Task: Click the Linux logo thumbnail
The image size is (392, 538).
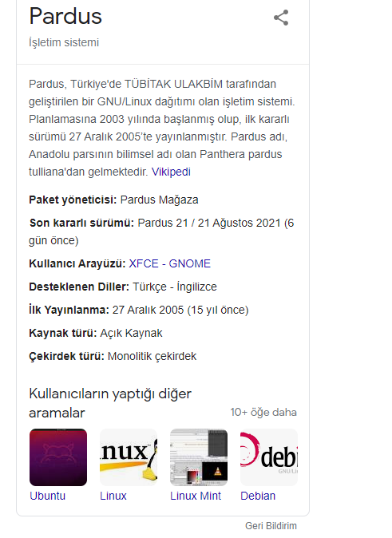Action: [x=129, y=457]
